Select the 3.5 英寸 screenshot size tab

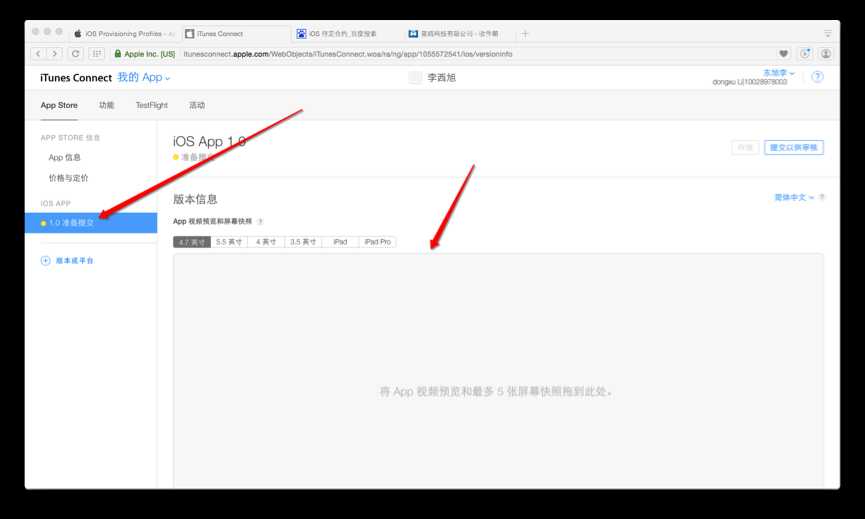(x=303, y=242)
